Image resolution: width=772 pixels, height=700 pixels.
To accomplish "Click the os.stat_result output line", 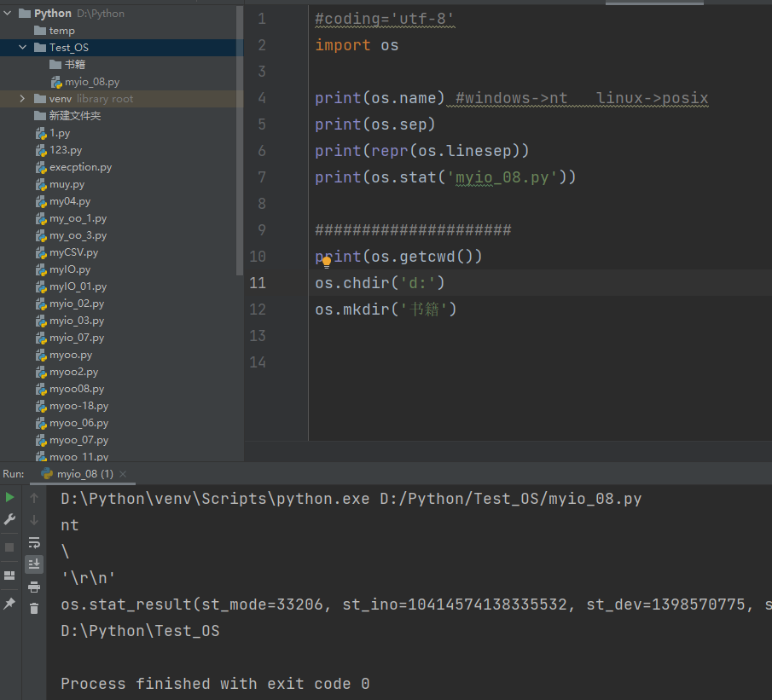I will [416, 604].
